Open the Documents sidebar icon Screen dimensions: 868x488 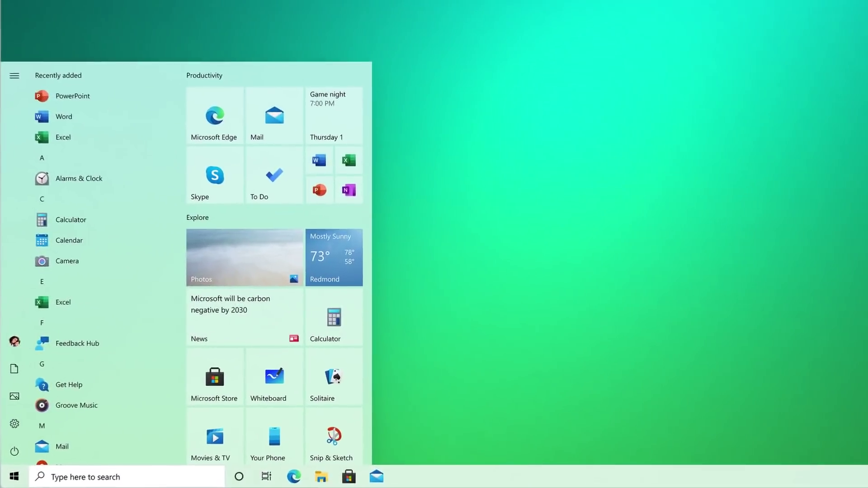[14, 369]
